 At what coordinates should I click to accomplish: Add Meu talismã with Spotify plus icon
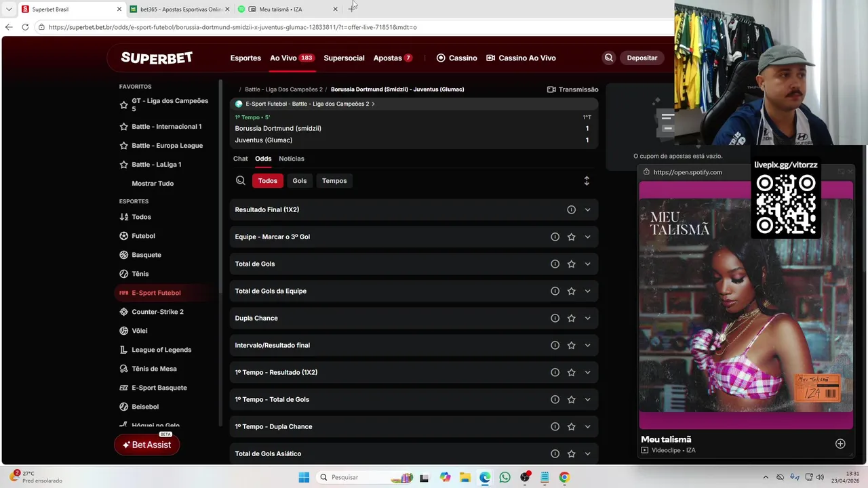(840, 444)
